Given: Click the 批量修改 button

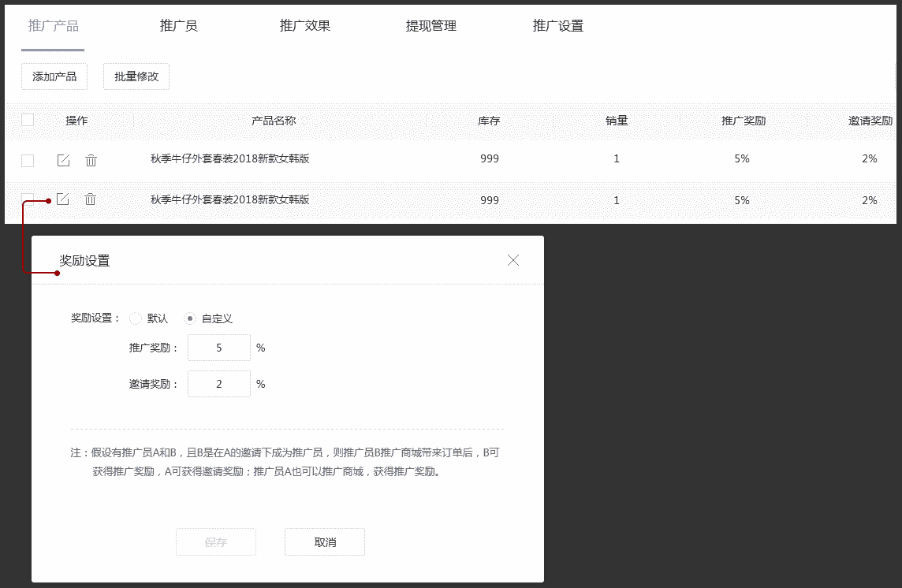Looking at the screenshot, I should point(136,76).
